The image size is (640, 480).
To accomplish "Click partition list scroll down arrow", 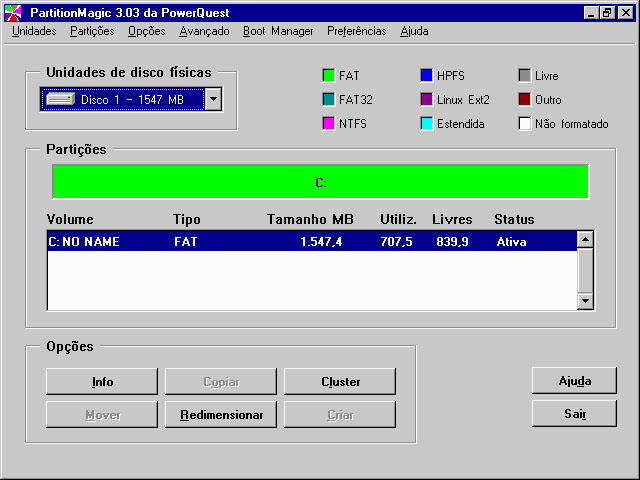I will (586, 301).
